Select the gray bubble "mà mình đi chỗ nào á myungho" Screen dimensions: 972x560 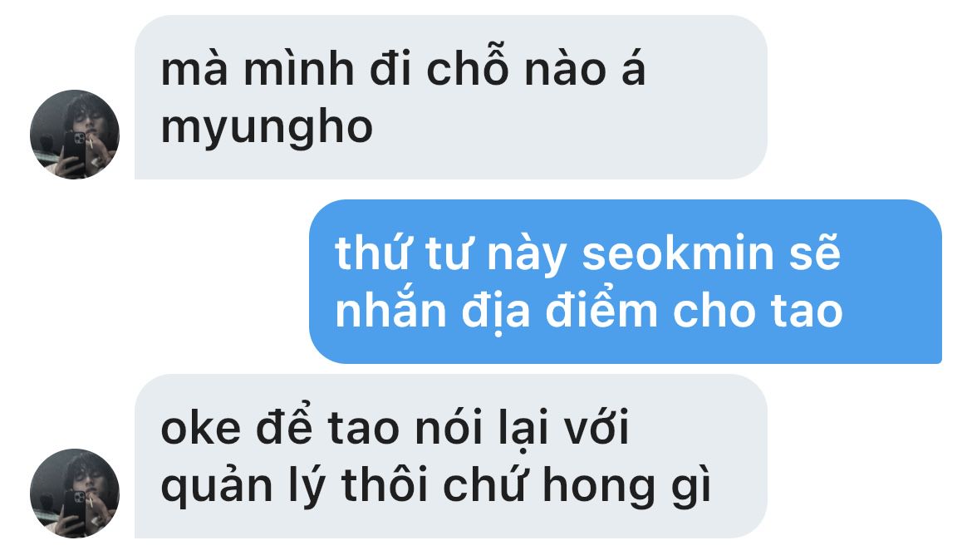[450, 97]
